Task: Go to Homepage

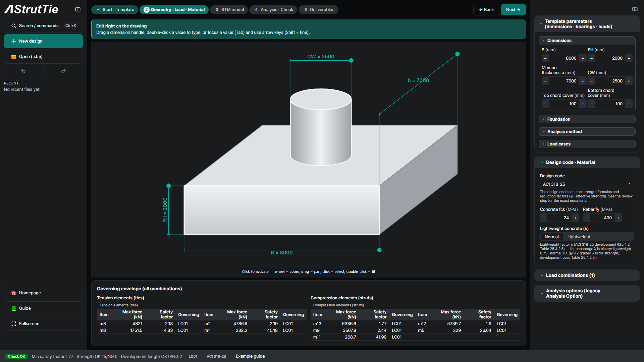Action: (x=43, y=293)
